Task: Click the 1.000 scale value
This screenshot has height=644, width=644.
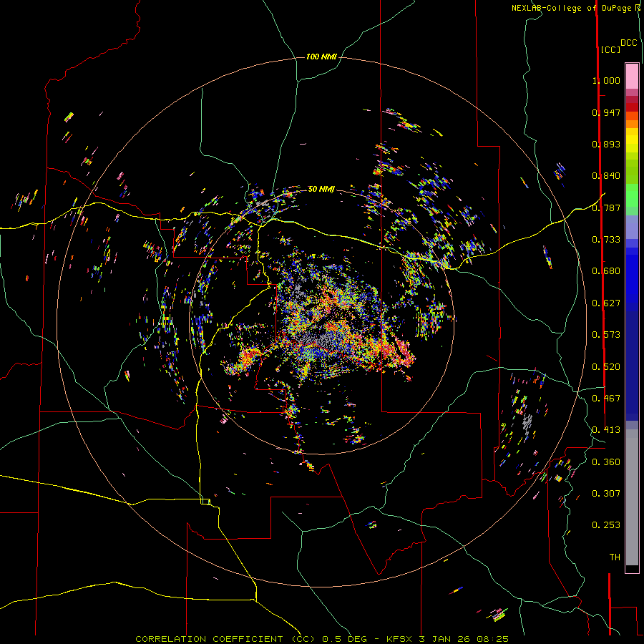Action: point(606,80)
